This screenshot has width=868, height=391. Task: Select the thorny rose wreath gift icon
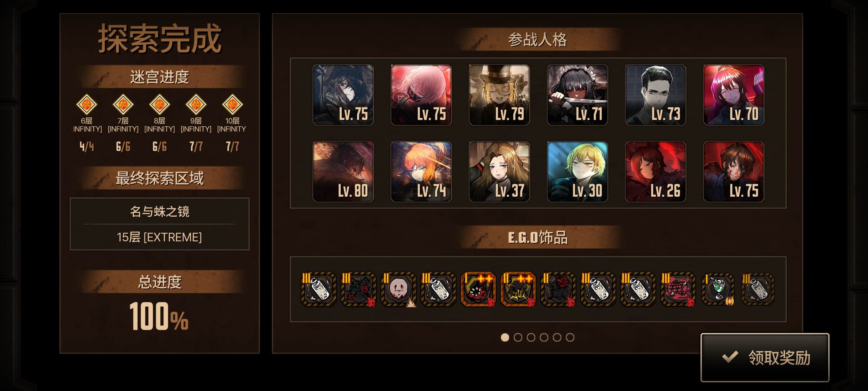pyautogui.click(x=359, y=289)
